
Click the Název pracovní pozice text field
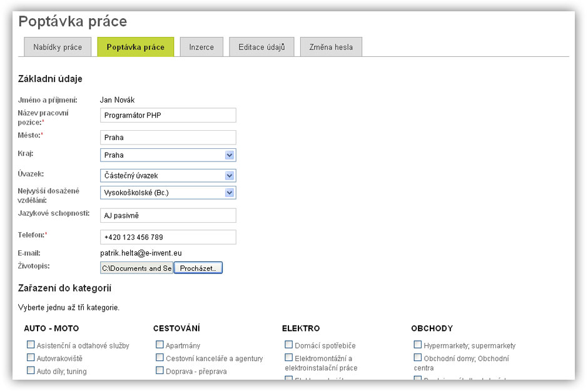tap(168, 115)
